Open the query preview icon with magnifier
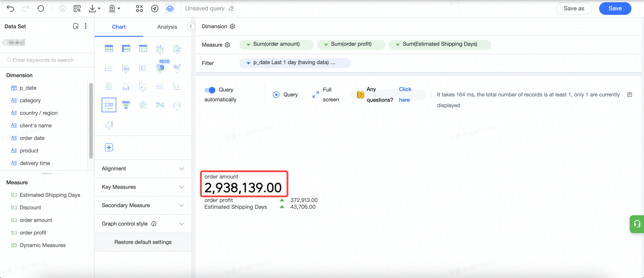The image size is (644, 278). point(77,9)
